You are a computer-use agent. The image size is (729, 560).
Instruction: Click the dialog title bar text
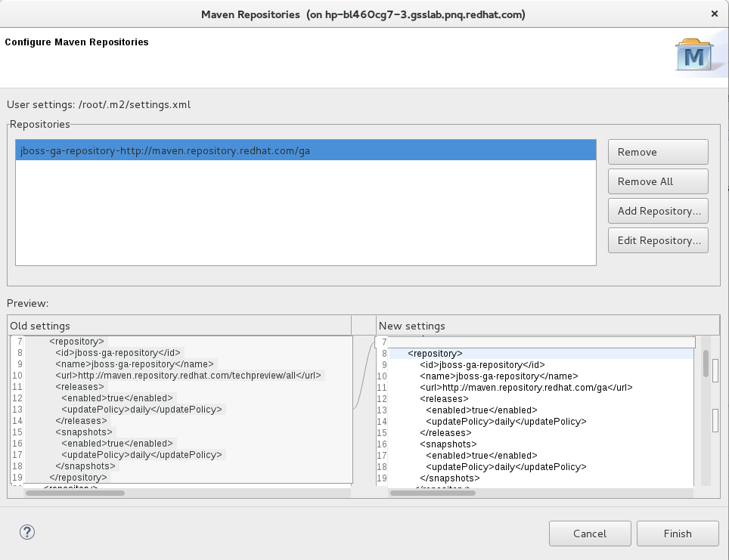364,14
